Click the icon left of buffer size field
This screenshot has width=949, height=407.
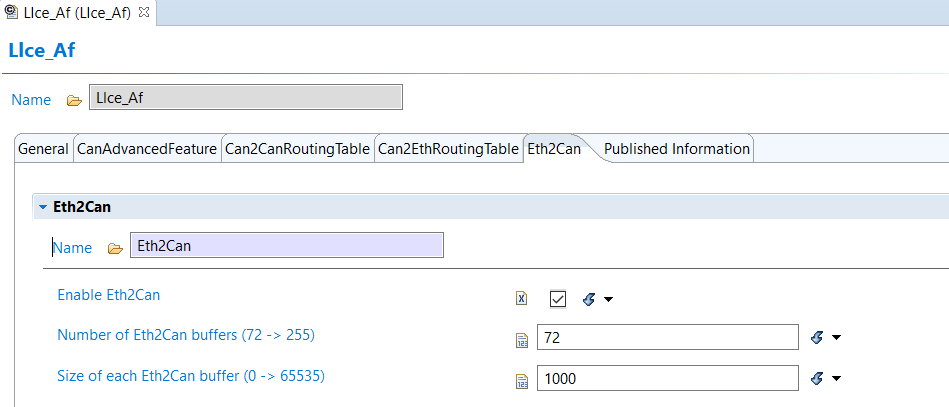521,380
